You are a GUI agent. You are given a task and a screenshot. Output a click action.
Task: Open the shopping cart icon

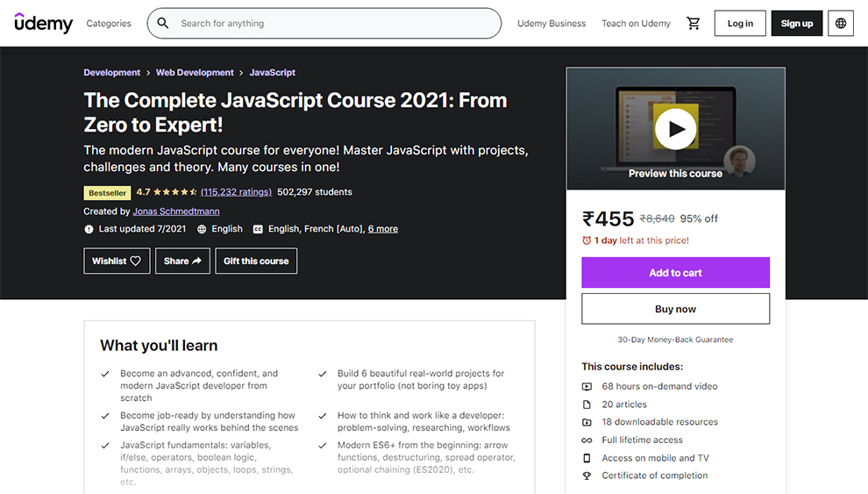[693, 24]
